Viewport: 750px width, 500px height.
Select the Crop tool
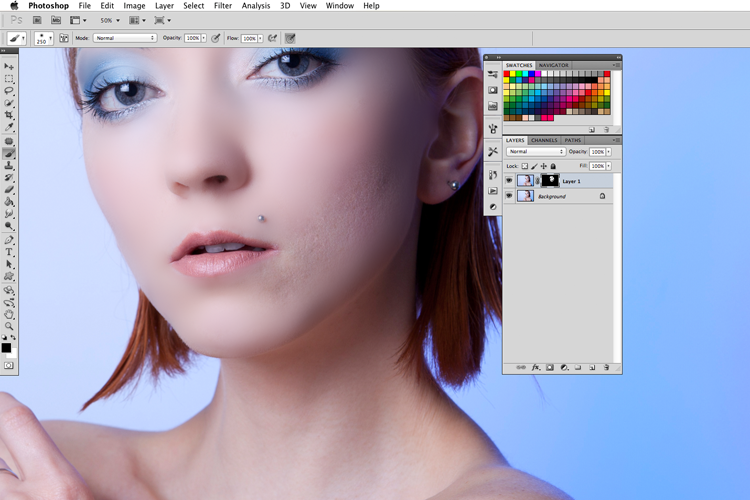[9, 115]
